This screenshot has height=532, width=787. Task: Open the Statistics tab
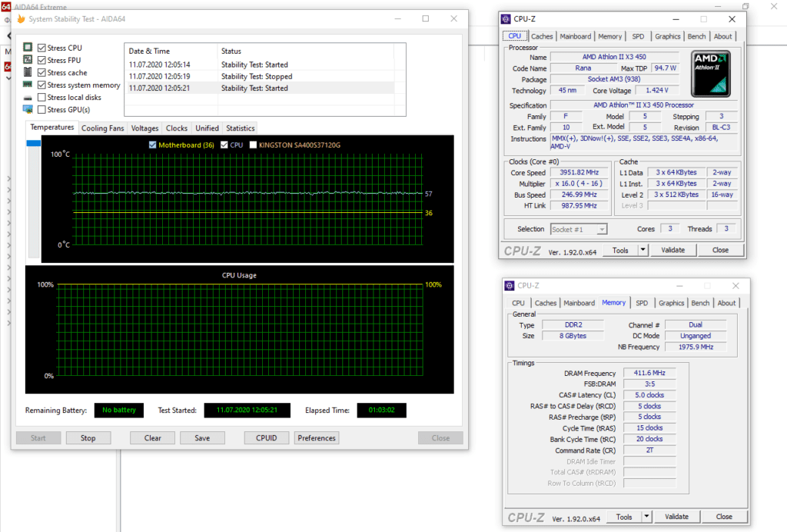241,128
